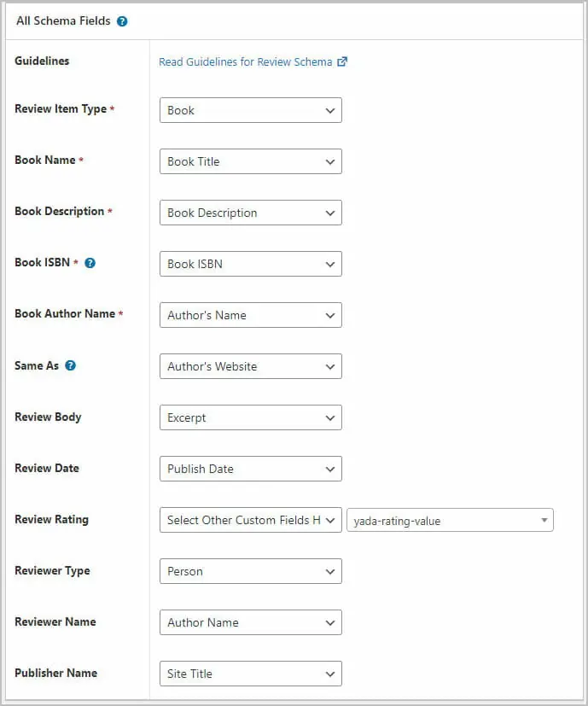This screenshot has width=588, height=706.
Task: Open the Book ISBN help tooltip icon
Action: click(90, 263)
